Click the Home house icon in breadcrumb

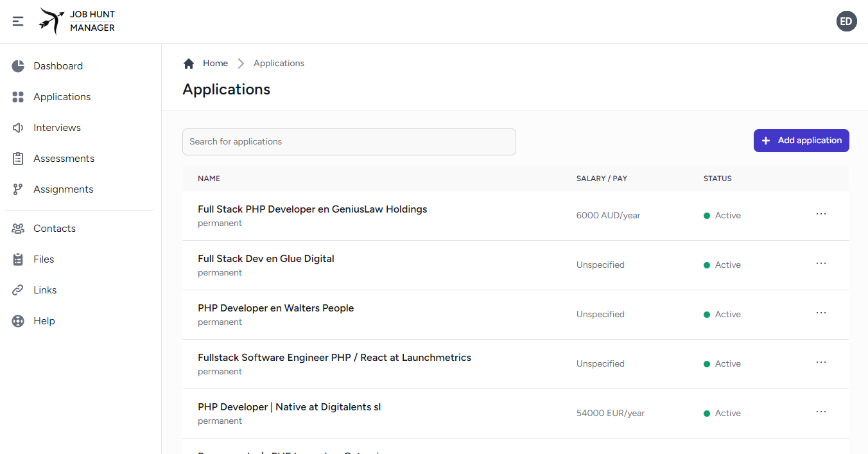click(x=189, y=64)
